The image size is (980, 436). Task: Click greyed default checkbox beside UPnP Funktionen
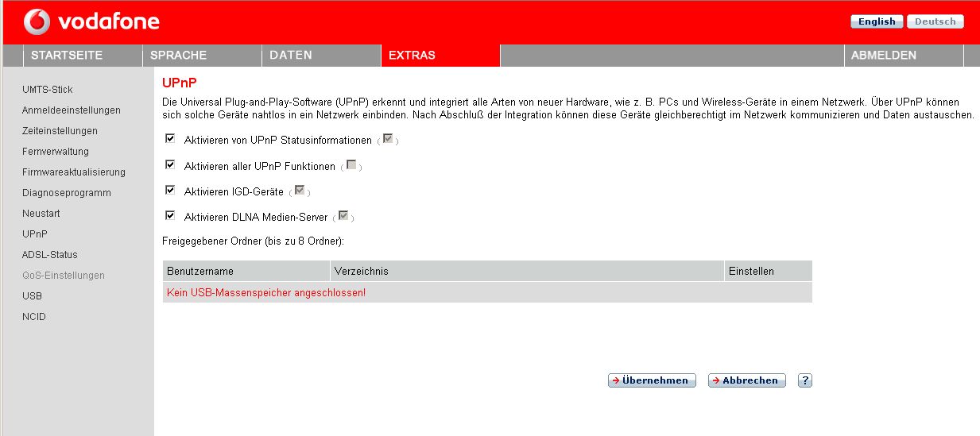[351, 165]
